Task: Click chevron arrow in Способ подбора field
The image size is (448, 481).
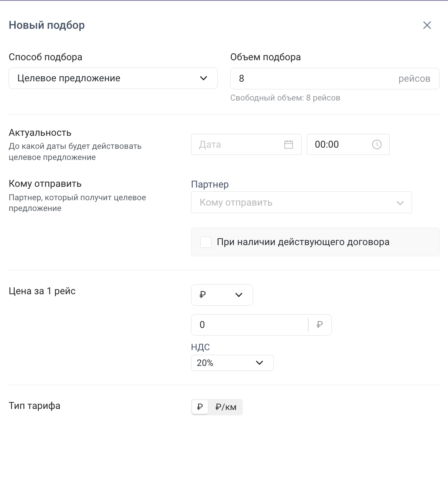Action: tap(204, 78)
